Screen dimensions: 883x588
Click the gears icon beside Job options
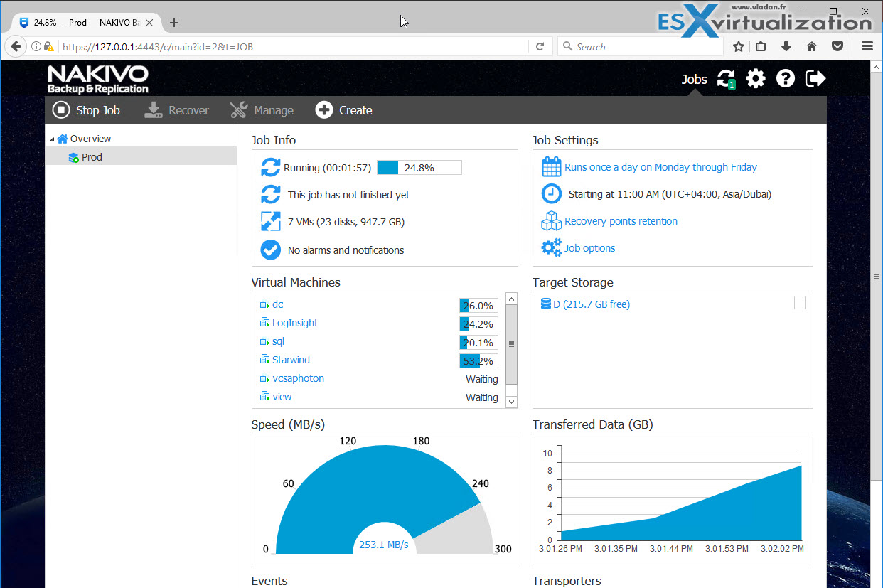point(552,248)
